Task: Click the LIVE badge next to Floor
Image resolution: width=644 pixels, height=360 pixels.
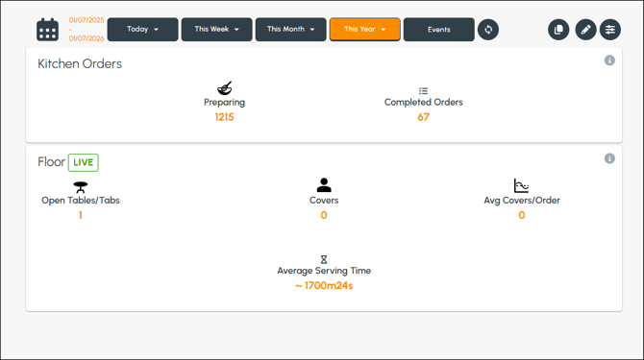Action: (83, 162)
